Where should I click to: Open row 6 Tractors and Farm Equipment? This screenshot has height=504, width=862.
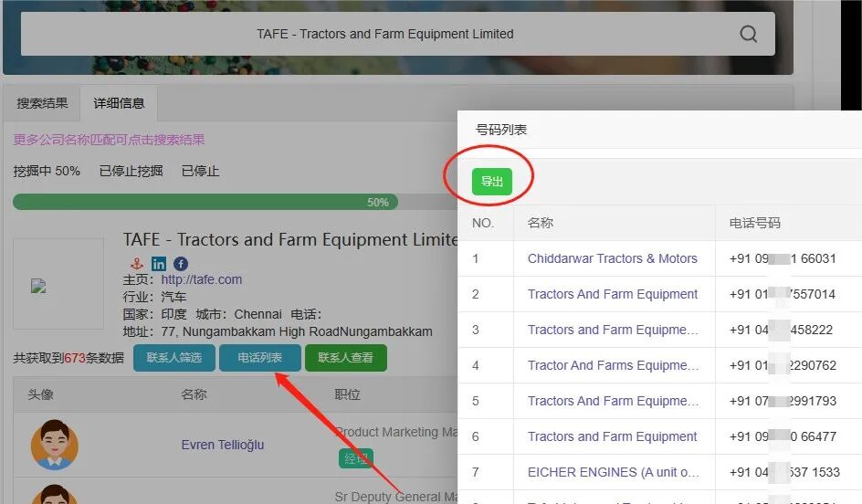click(x=612, y=437)
